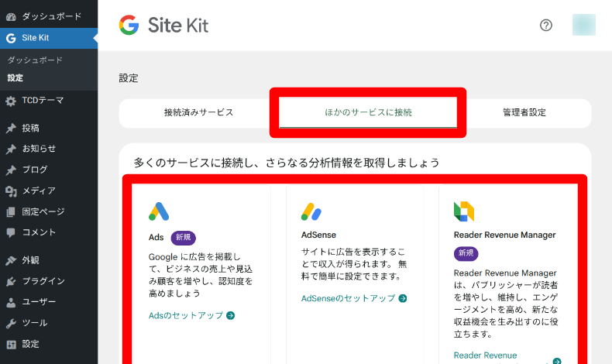Click the 外観 paintbrush icon
This screenshot has height=364, width=612.
[11, 261]
